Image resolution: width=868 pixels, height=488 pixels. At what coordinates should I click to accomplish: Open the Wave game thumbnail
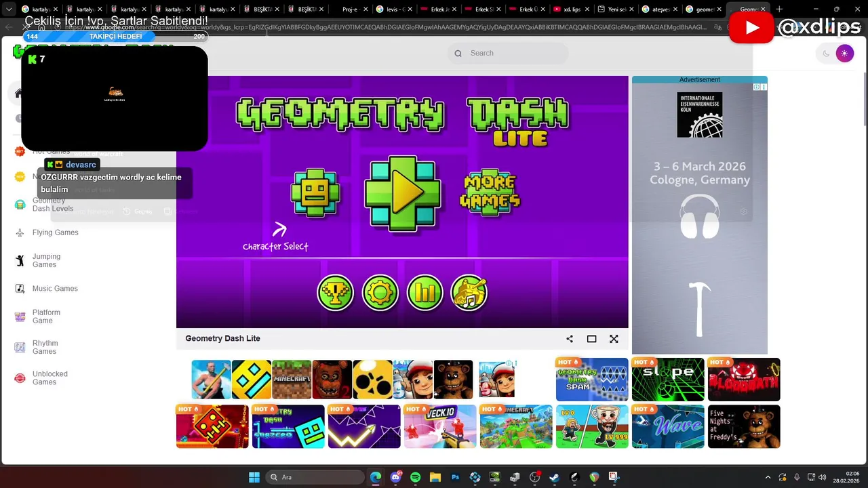tap(668, 426)
